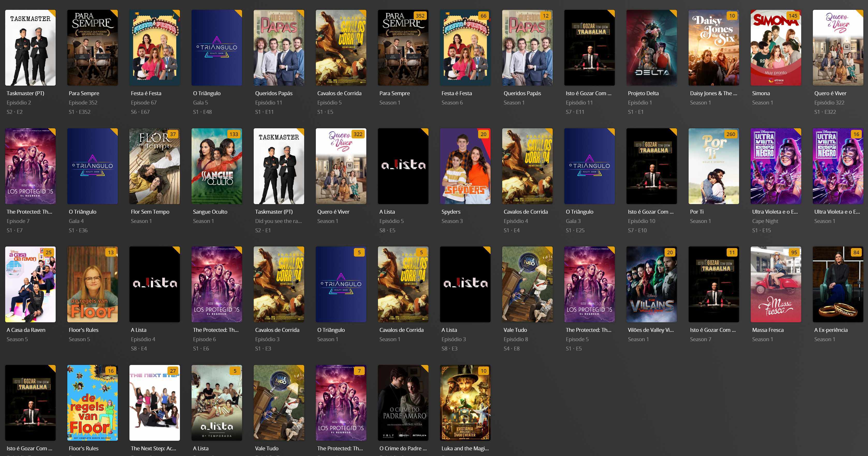Click the 352 unwatched badge on Para Sempre
The image size is (868, 456).
pyautogui.click(x=420, y=16)
